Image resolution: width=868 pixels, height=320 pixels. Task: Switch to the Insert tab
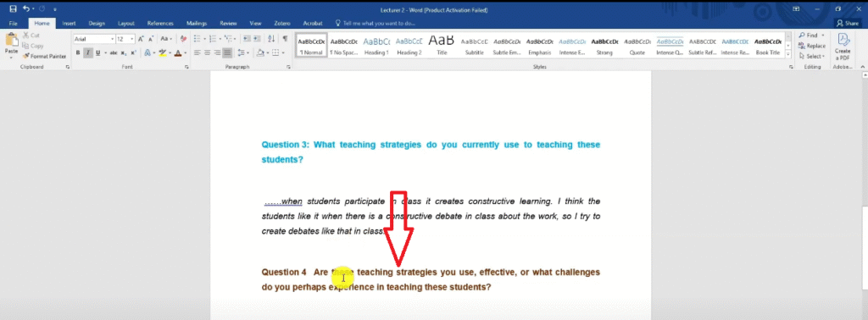(x=70, y=24)
